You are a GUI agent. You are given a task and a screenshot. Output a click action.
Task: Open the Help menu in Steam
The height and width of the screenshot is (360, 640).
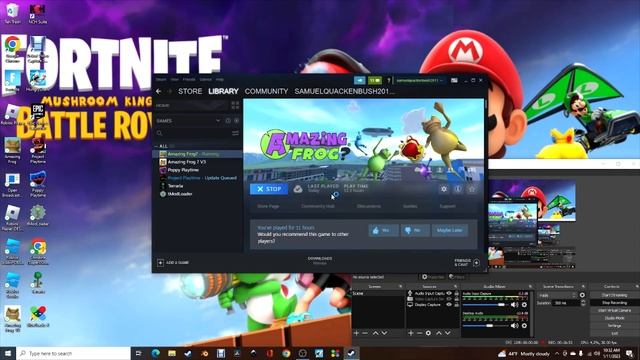click(220, 80)
